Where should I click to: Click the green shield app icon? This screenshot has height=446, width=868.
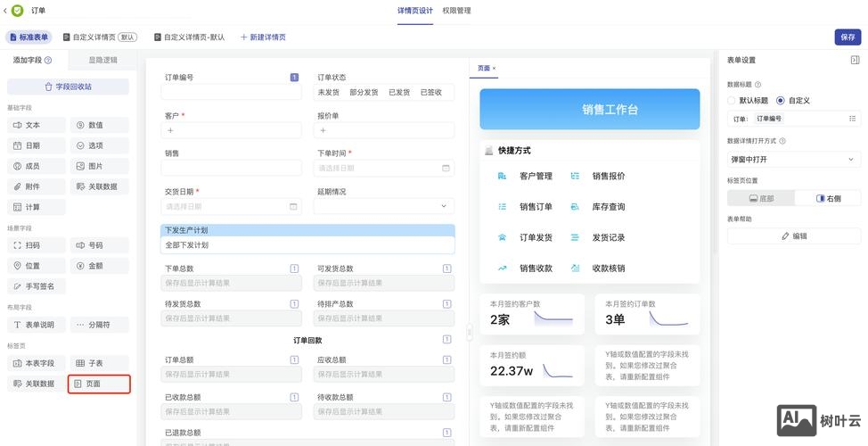point(18,11)
